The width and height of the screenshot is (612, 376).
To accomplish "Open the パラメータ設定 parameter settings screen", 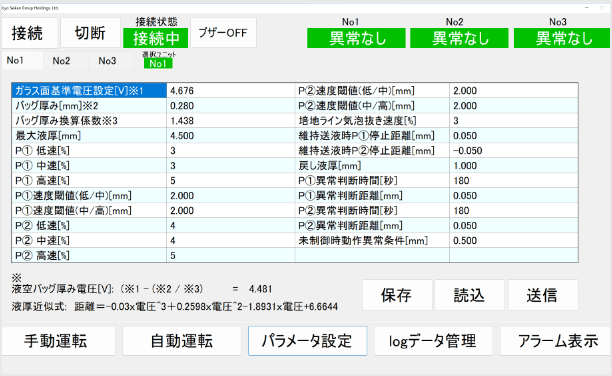I will tap(308, 341).
